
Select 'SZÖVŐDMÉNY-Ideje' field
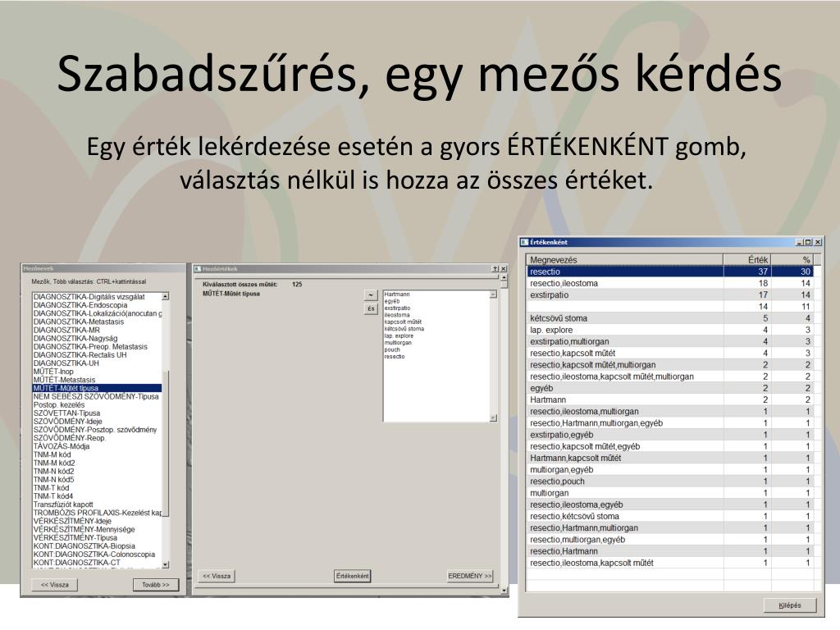[97, 421]
